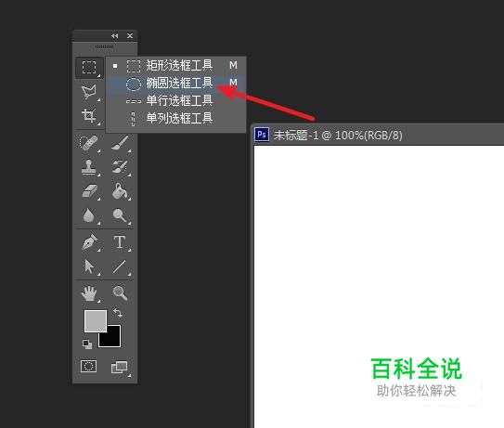Collapse the tools panel with double arrows

pyautogui.click(x=115, y=35)
